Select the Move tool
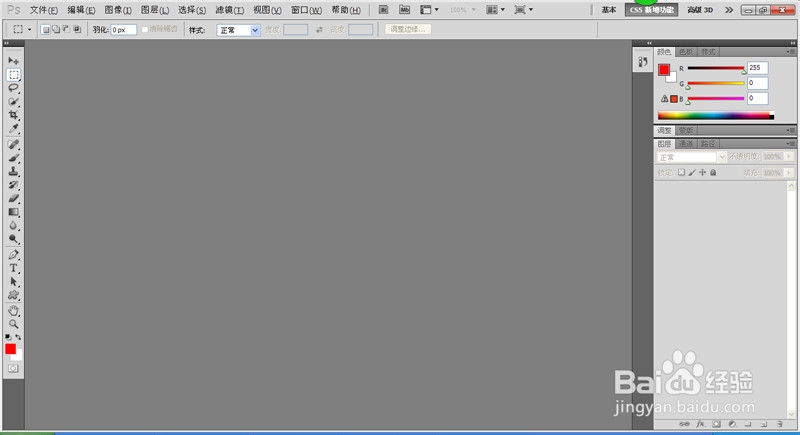The image size is (800, 435). click(x=13, y=61)
